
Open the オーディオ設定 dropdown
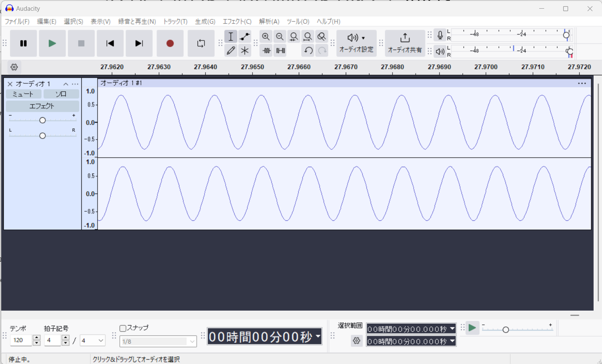point(356,43)
